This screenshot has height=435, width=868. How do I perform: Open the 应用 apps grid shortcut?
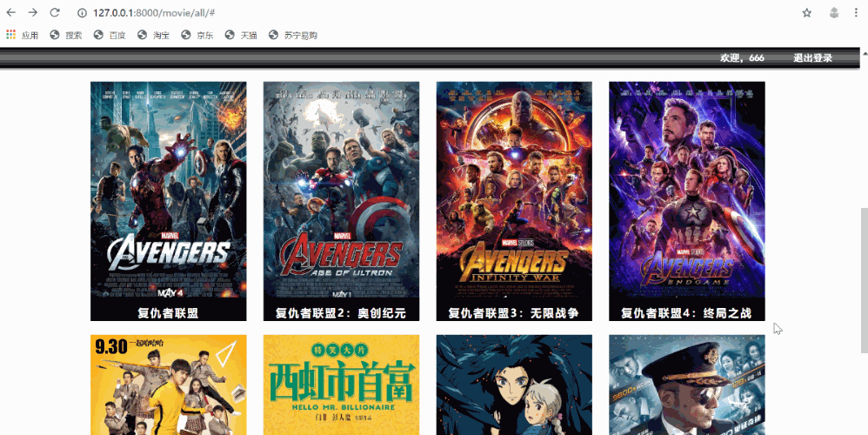pos(22,35)
